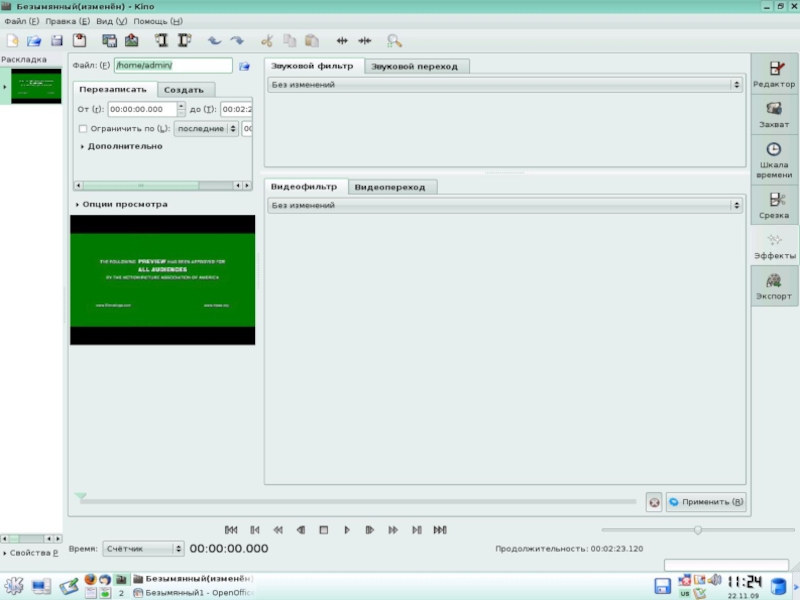Viewport: 800px width, 600px height.
Task: Open the Правка menu
Action: pos(67,21)
